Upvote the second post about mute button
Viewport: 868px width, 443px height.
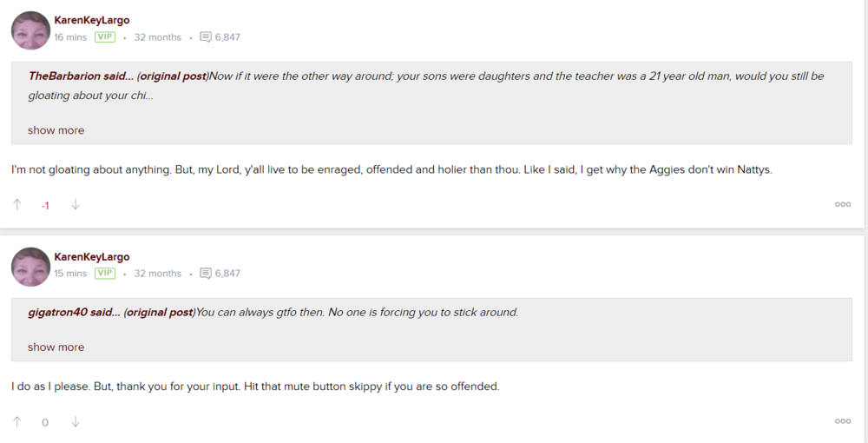17,422
